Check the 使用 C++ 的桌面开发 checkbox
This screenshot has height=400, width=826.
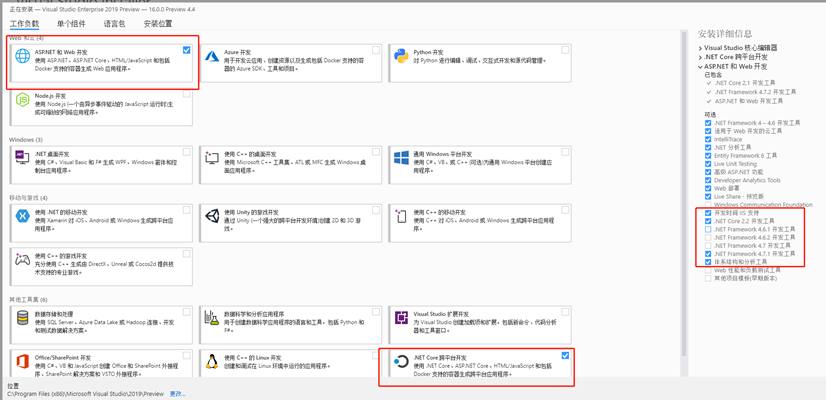coord(376,152)
